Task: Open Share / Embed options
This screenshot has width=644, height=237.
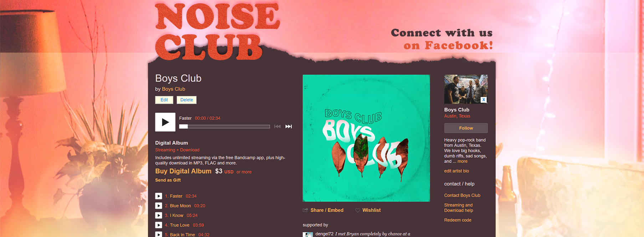Action: point(323,210)
